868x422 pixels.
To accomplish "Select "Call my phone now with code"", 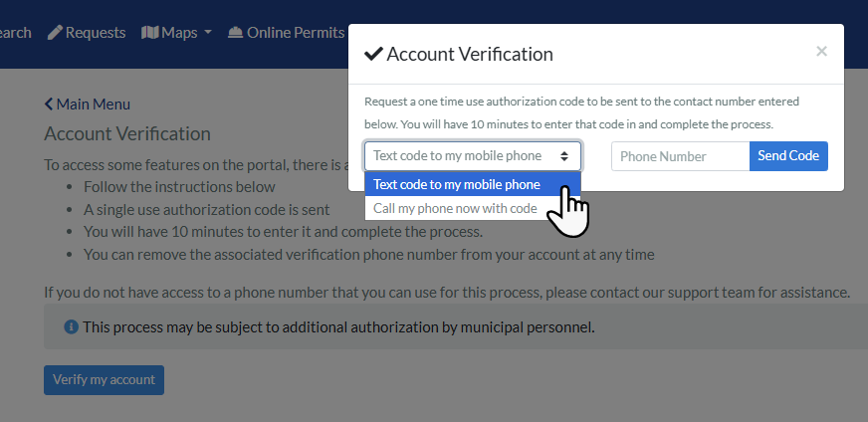I will (x=455, y=208).
